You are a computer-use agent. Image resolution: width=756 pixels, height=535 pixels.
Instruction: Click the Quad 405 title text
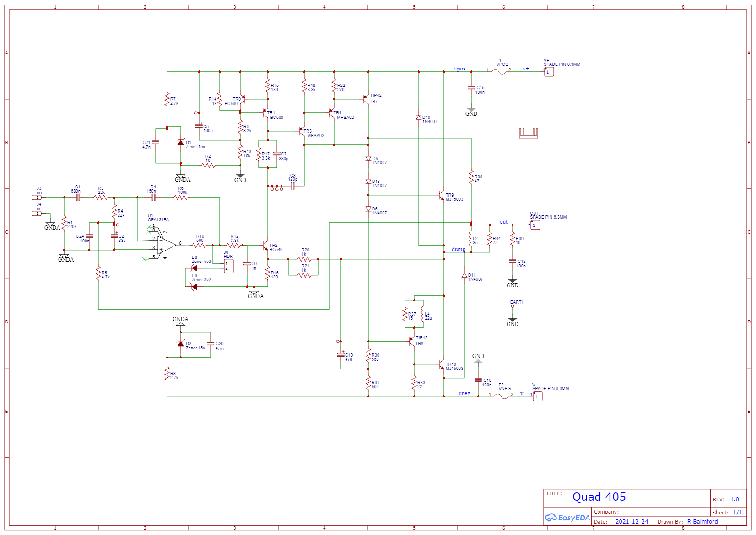click(x=600, y=497)
